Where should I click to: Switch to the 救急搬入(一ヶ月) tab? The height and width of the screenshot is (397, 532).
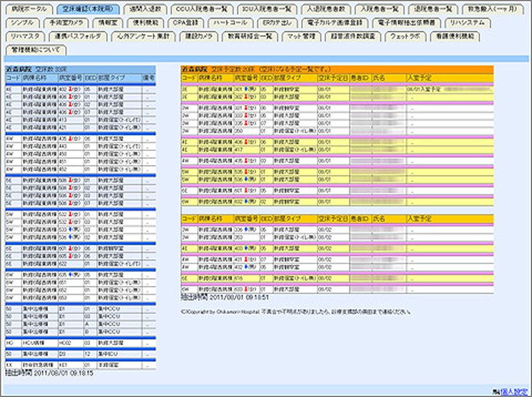(491, 9)
